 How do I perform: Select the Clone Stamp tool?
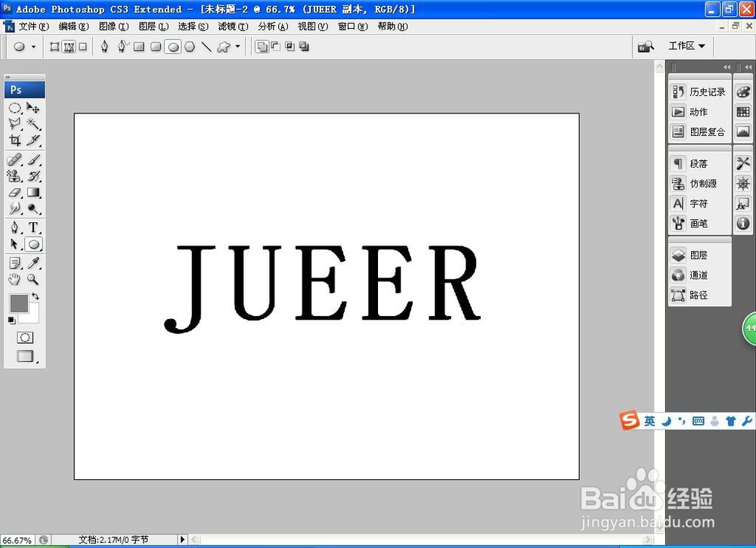click(x=14, y=176)
